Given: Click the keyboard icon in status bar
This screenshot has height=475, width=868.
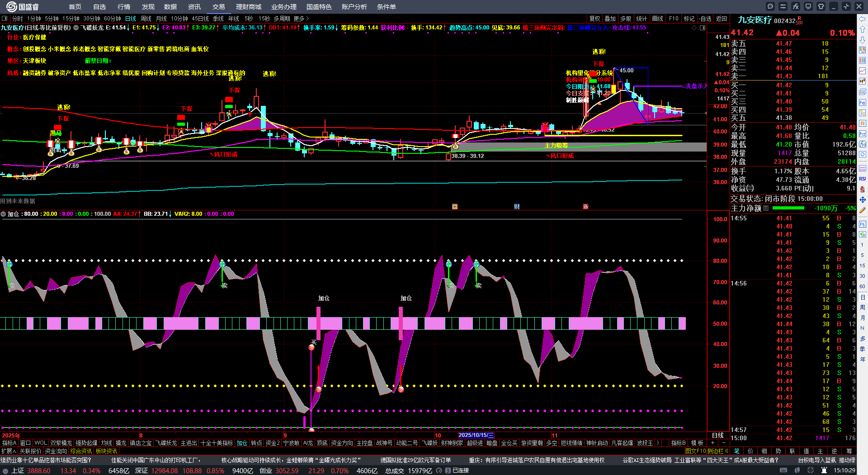Looking at the screenshot, I should point(784,470).
